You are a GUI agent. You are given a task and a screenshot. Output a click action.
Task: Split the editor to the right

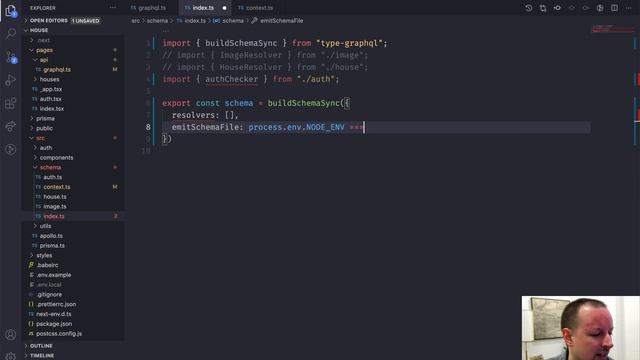pos(614,8)
